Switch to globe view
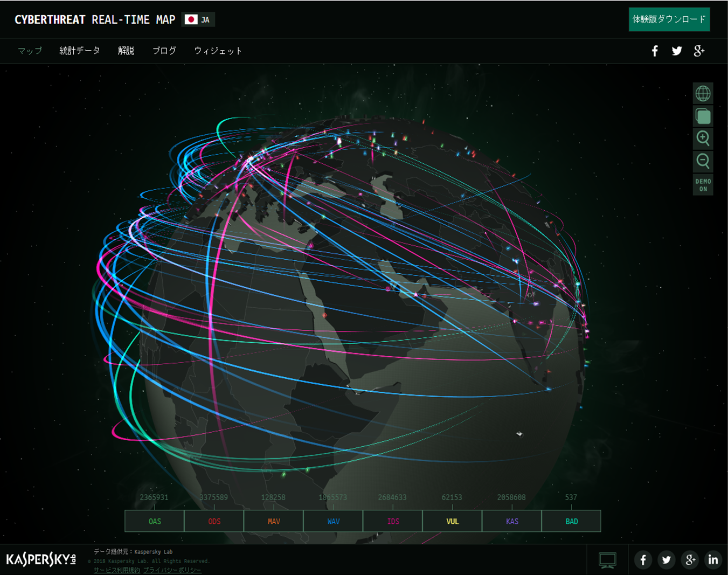 [703, 94]
